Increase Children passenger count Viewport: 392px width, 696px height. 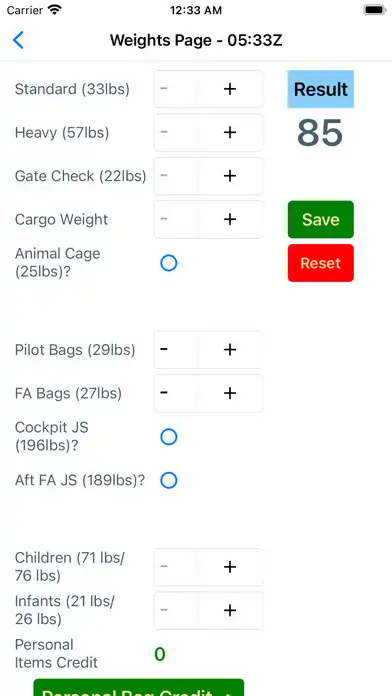pos(230,567)
